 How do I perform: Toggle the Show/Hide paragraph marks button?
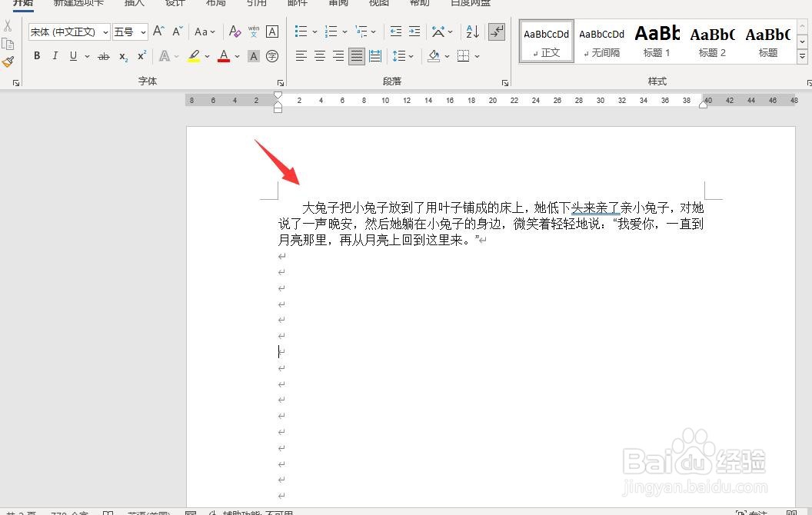496,32
